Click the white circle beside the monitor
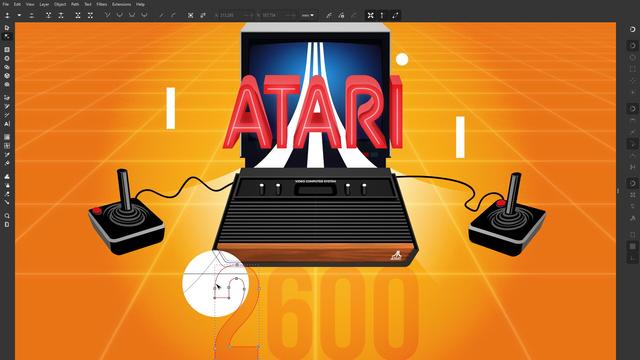 (402, 60)
